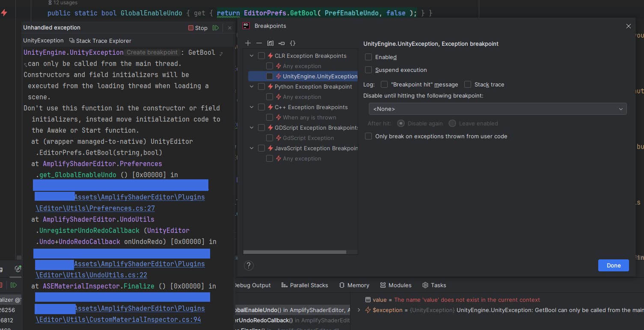644x330 pixels.
Task: Tick the Enabled checkbox
Action: [368, 57]
